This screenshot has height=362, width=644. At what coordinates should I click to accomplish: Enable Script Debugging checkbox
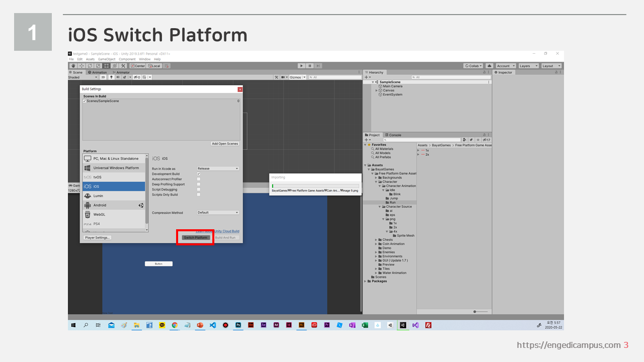coord(199,190)
